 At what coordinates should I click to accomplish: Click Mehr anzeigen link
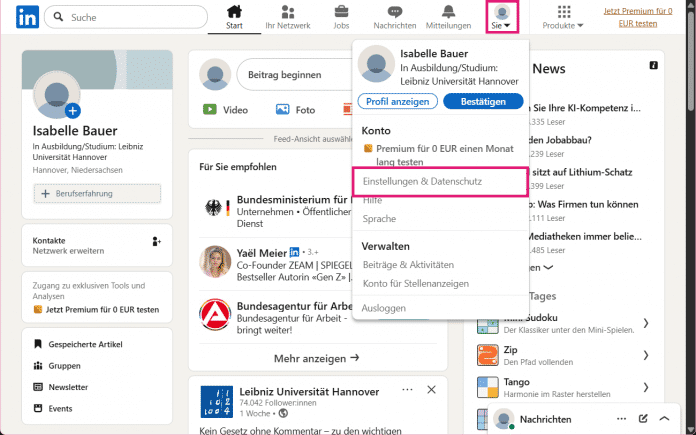[316, 357]
